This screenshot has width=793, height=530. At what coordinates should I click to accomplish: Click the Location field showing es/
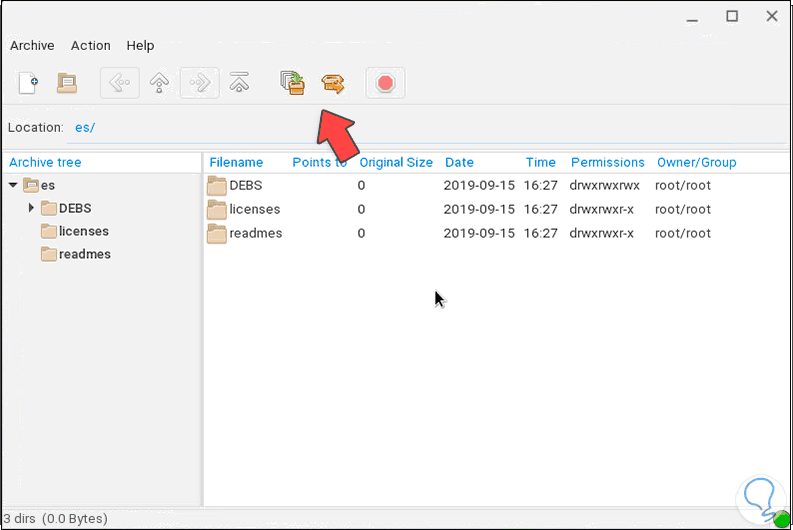coord(427,128)
